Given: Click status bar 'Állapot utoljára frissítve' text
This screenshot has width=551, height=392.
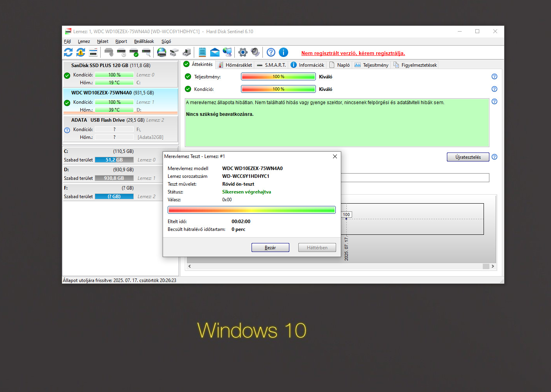Looking at the screenshot, I should pyautogui.click(x=119, y=280).
